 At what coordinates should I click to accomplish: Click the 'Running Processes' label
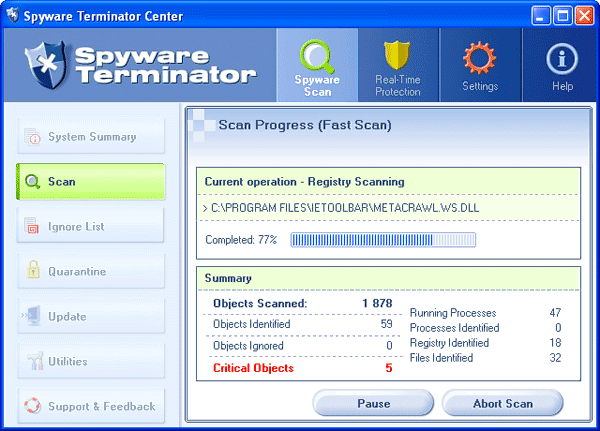(x=453, y=313)
